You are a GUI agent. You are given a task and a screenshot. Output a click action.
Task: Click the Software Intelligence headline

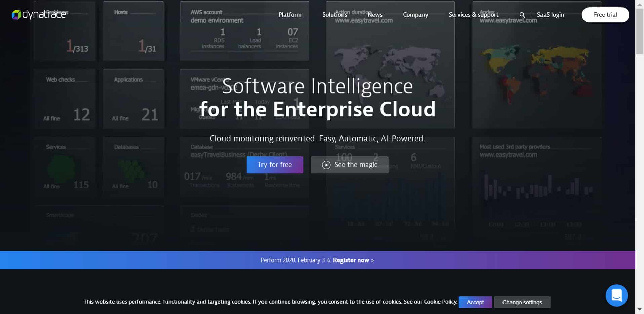pos(317,86)
